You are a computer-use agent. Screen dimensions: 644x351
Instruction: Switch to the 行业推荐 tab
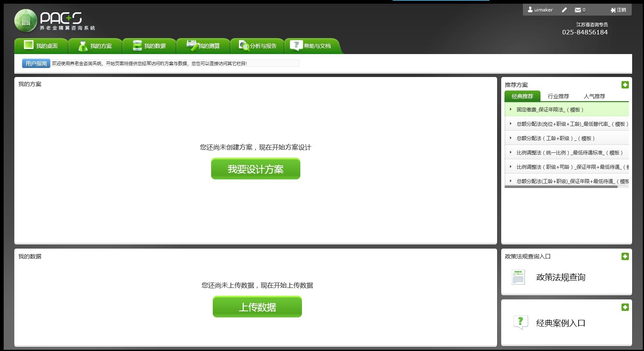(x=558, y=96)
